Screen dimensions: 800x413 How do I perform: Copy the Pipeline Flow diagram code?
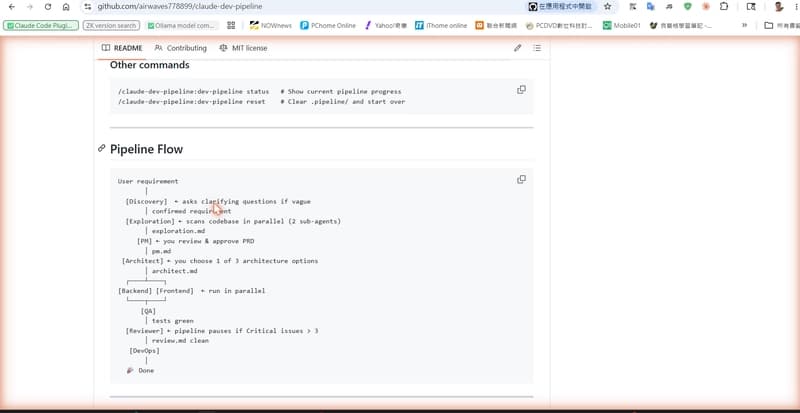click(521, 180)
